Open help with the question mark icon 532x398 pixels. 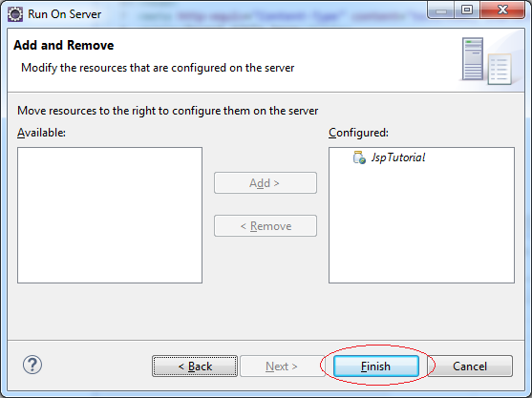click(x=32, y=365)
